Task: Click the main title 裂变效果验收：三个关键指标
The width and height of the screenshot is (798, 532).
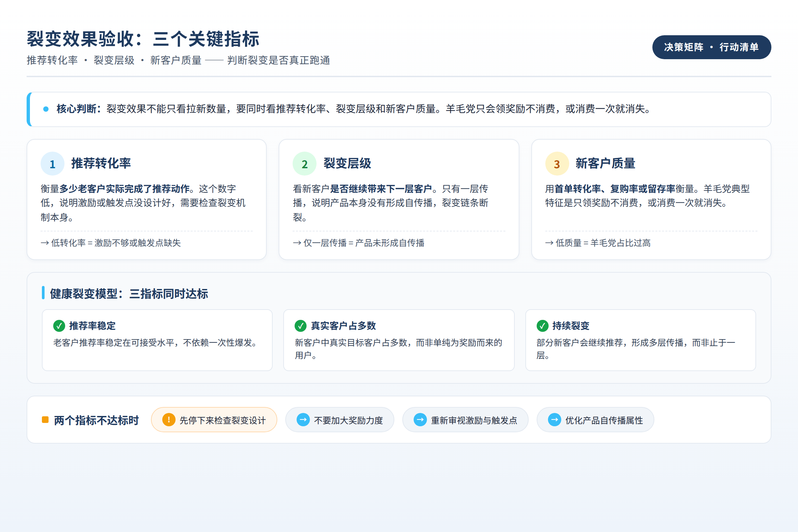Action: click(x=143, y=39)
